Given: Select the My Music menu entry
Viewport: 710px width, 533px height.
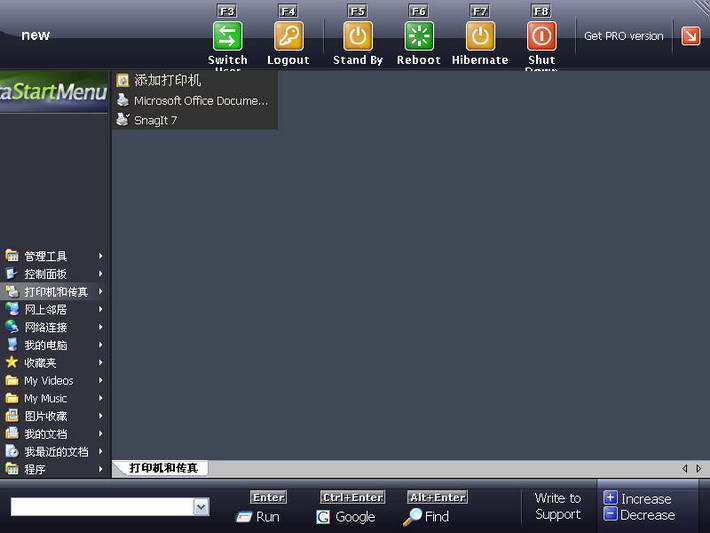Looking at the screenshot, I should [54, 398].
